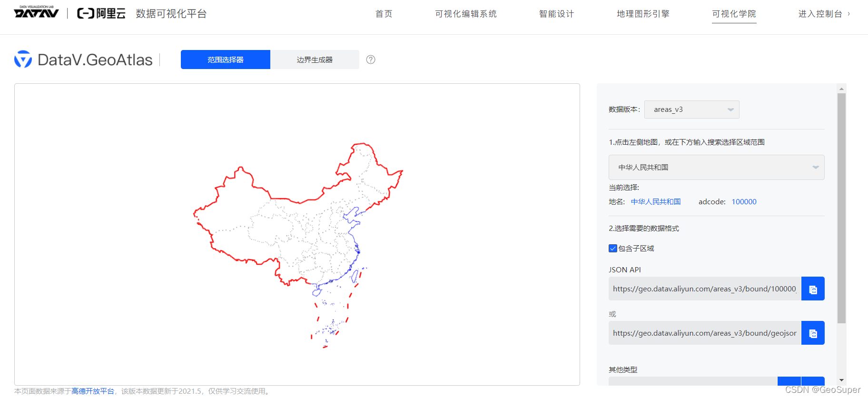Click the China map on the canvas
The width and height of the screenshot is (868, 399).
pyautogui.click(x=298, y=245)
